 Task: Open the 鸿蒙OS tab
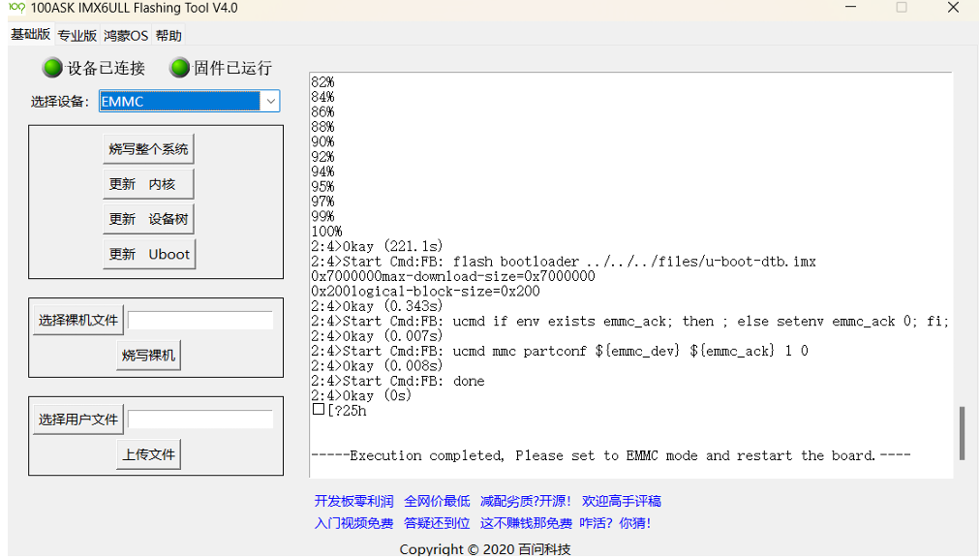[x=126, y=36]
